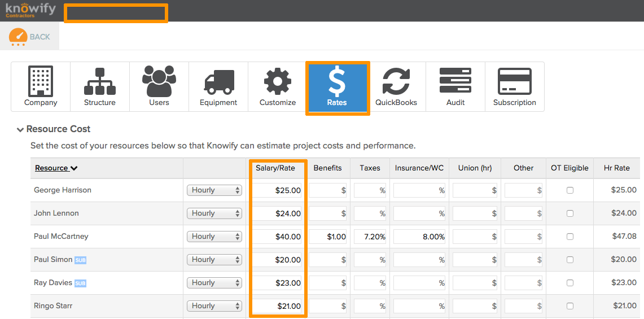This screenshot has height=319, width=644.
Task: Edit Ray Davies salary rate field
Action: [278, 283]
